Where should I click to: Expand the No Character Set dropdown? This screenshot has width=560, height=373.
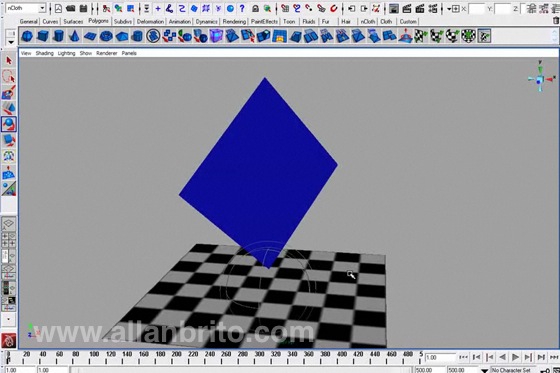point(484,370)
